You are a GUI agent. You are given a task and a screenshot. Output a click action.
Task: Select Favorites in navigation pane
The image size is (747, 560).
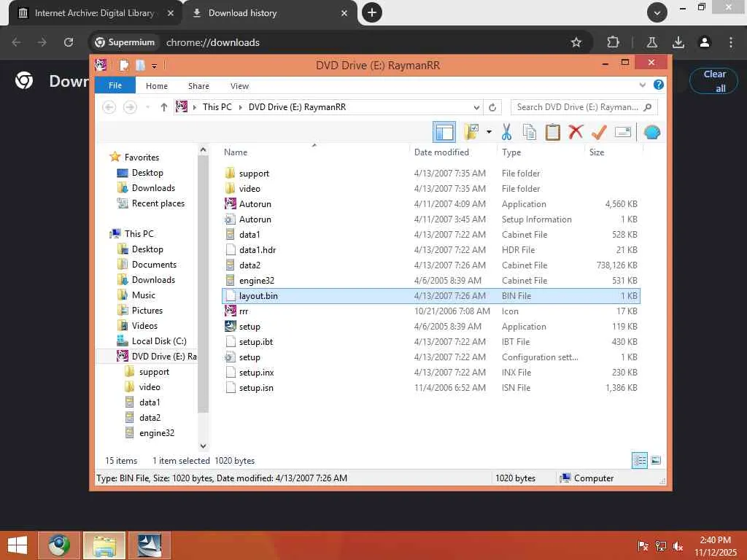point(142,157)
